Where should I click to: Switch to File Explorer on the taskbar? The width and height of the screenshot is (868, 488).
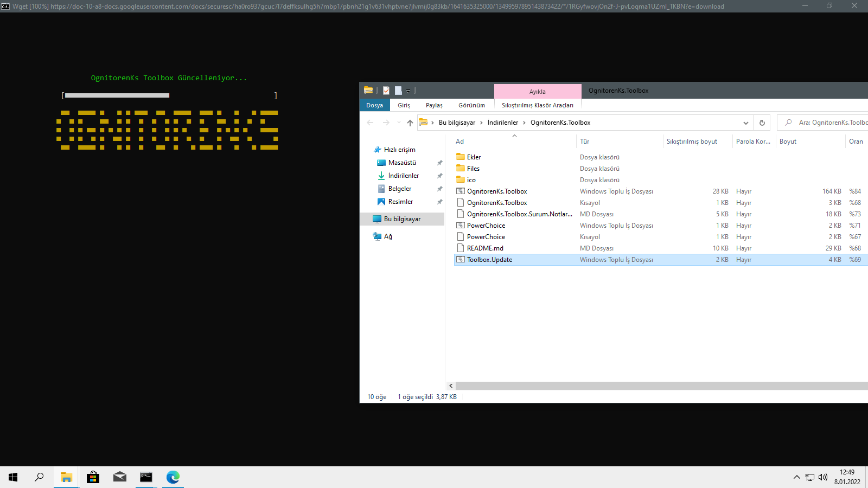[66, 477]
